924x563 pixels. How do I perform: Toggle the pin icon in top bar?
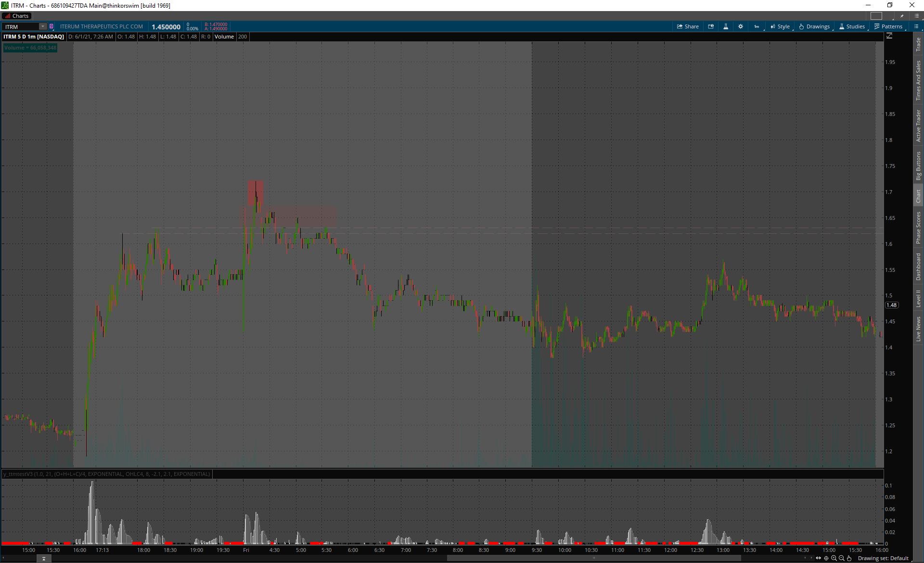tap(902, 16)
